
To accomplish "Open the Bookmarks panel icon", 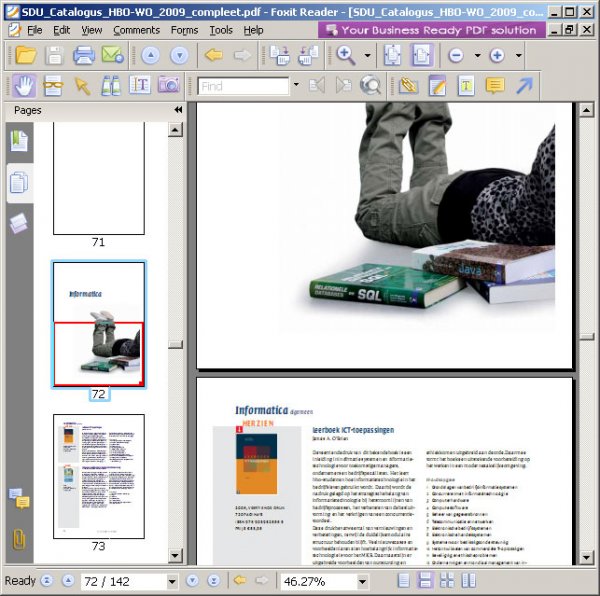I will coord(19,141).
